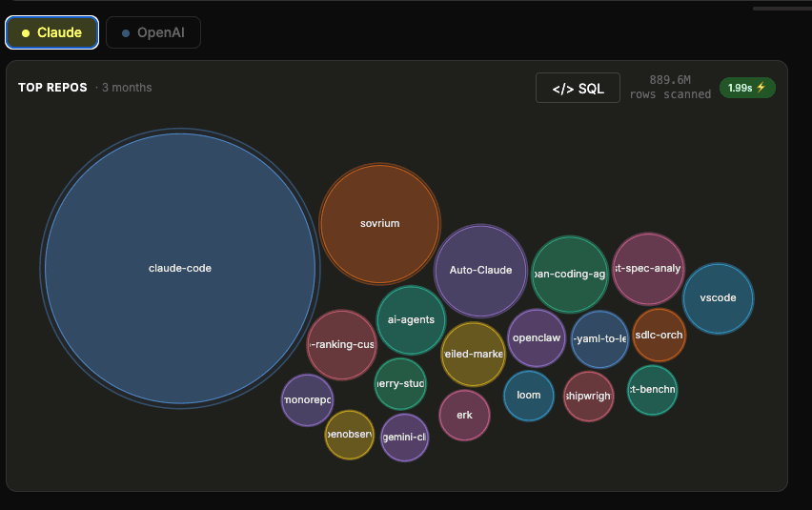Image resolution: width=812 pixels, height=510 pixels.
Task: Select the purple Auto-Claude bubble
Action: click(x=480, y=271)
